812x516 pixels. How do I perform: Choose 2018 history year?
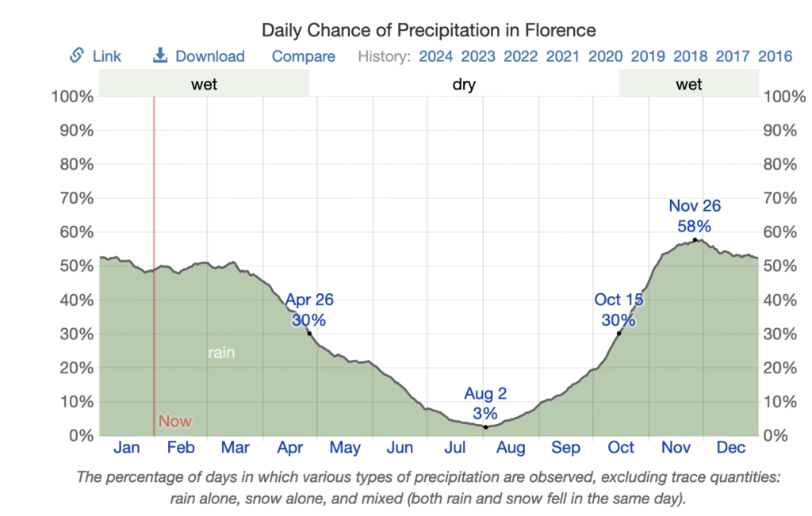[x=691, y=56]
